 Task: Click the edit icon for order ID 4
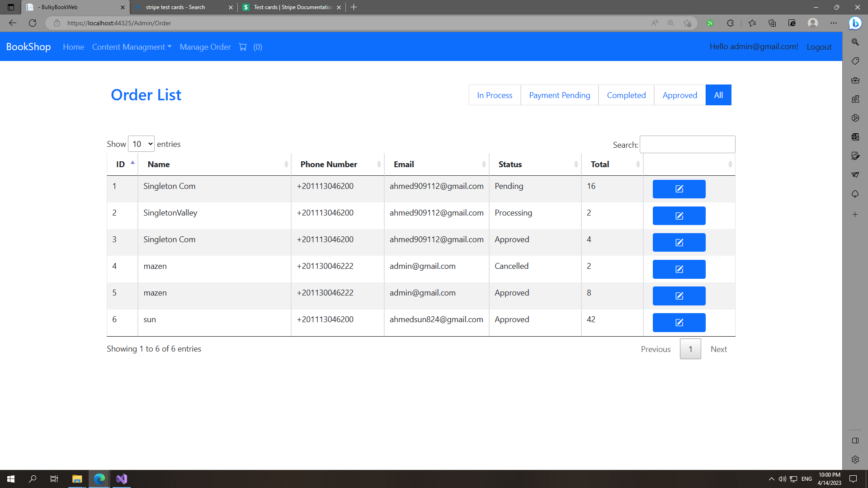click(x=679, y=269)
